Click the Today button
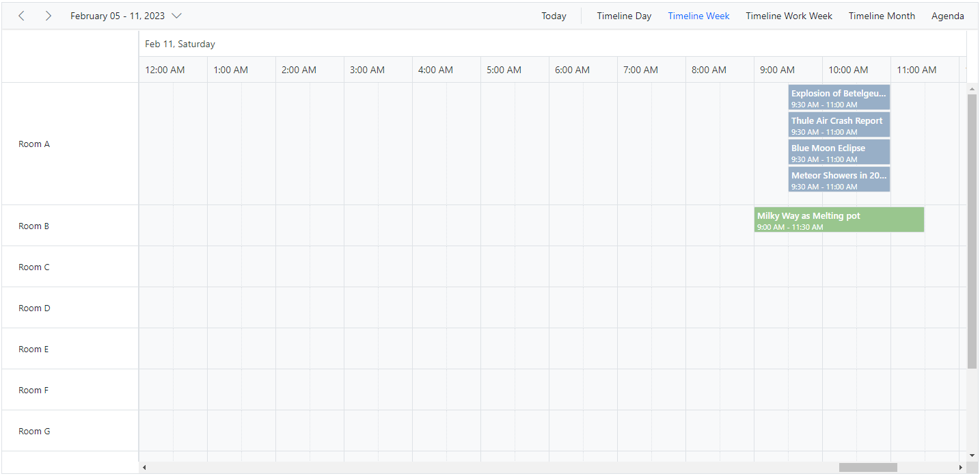 click(x=554, y=15)
